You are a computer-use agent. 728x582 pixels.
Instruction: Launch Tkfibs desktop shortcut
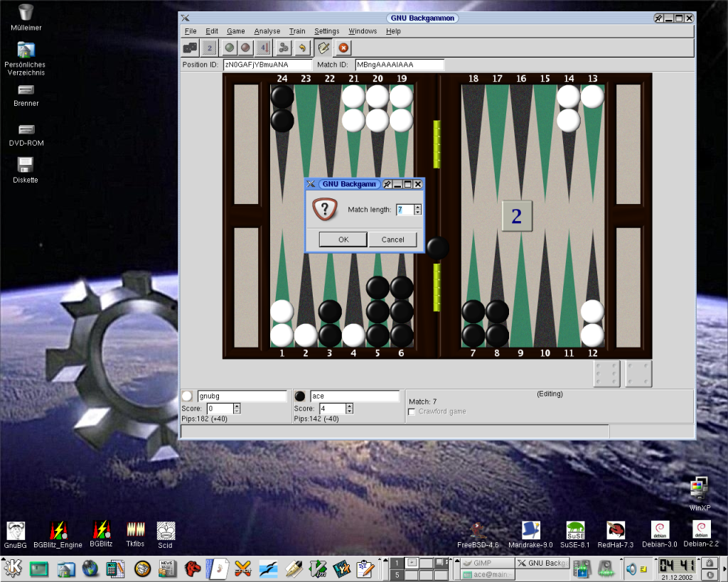[x=135, y=534]
